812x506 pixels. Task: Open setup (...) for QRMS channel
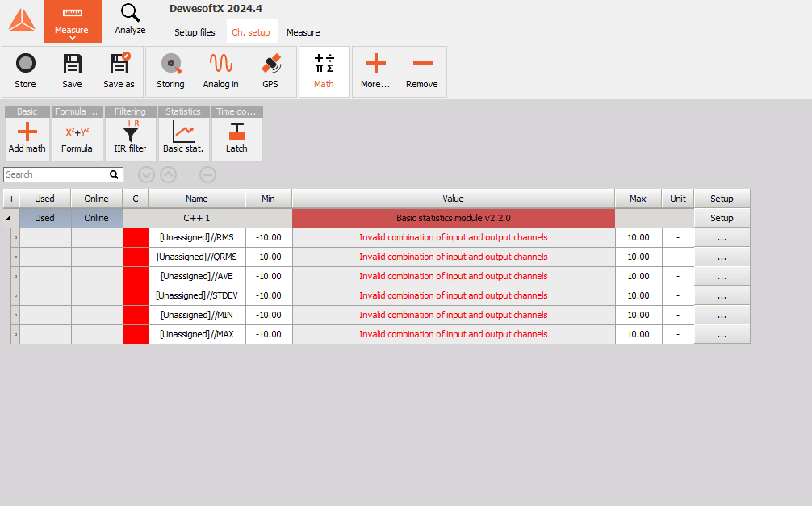722,257
